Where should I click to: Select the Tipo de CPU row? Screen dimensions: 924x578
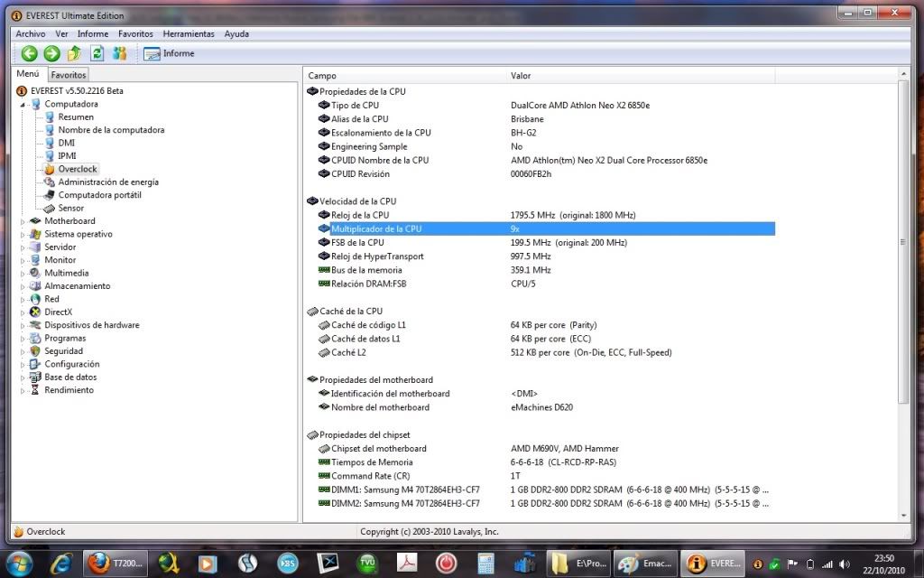(541, 105)
